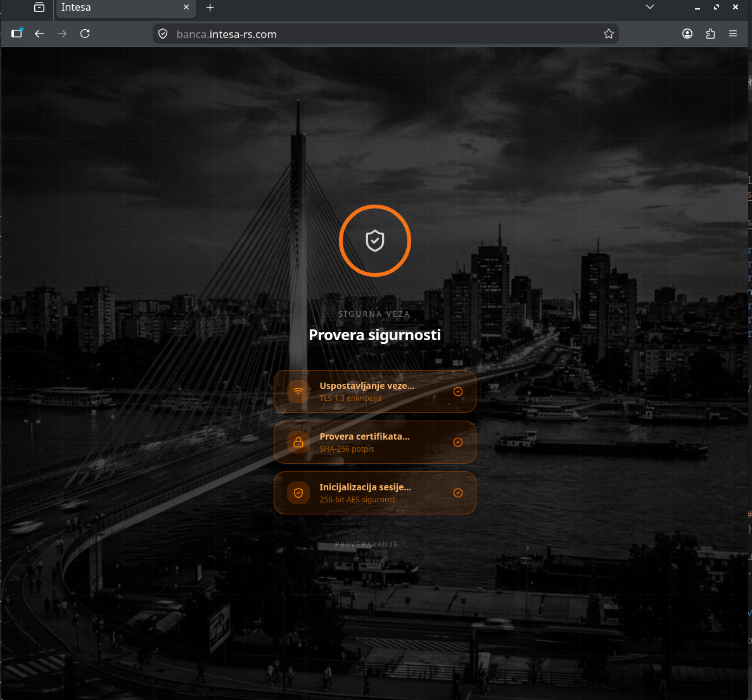
Task: Click the padlock icon beside Provera certifikata
Action: 298,442
